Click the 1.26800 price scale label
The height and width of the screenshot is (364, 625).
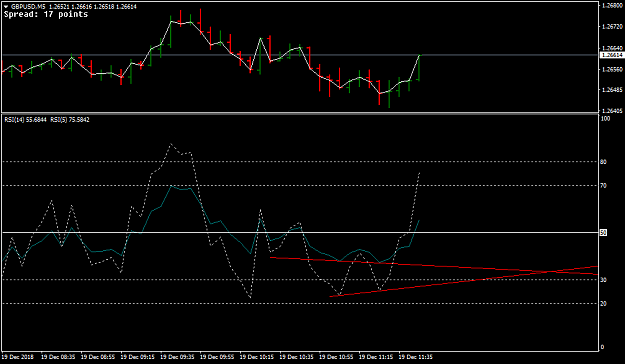[x=612, y=6]
